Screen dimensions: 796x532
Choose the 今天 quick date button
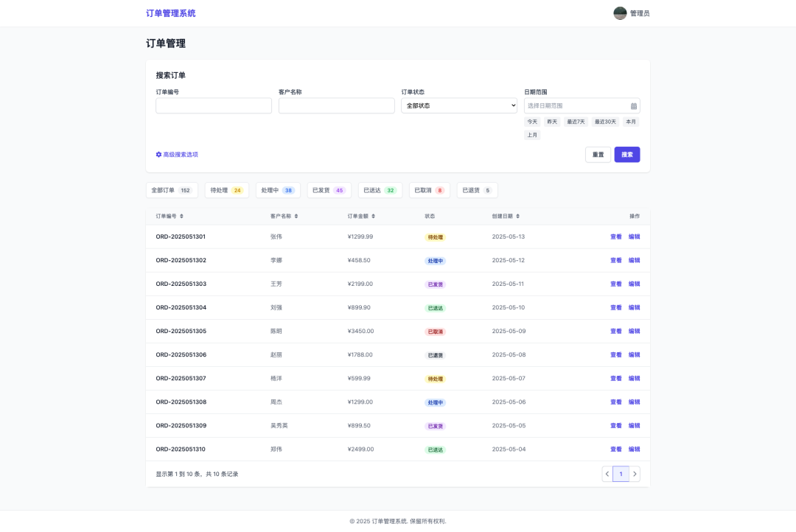tap(532, 122)
